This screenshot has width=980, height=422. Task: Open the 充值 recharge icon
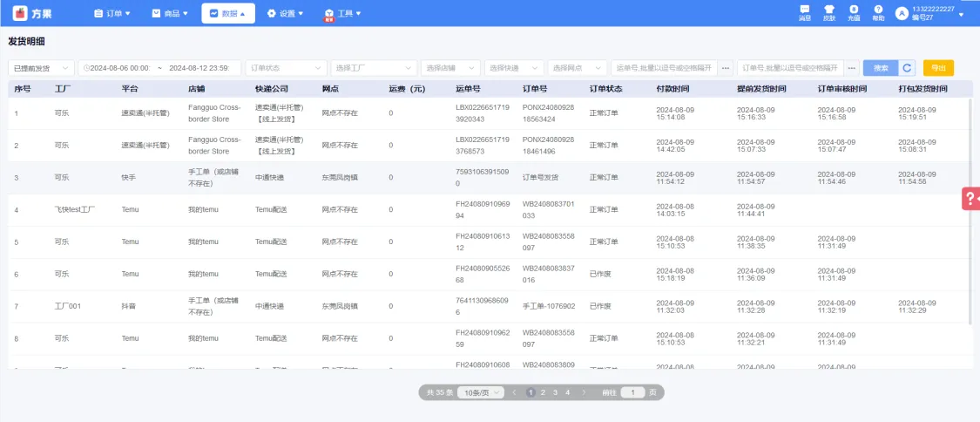pyautogui.click(x=853, y=10)
